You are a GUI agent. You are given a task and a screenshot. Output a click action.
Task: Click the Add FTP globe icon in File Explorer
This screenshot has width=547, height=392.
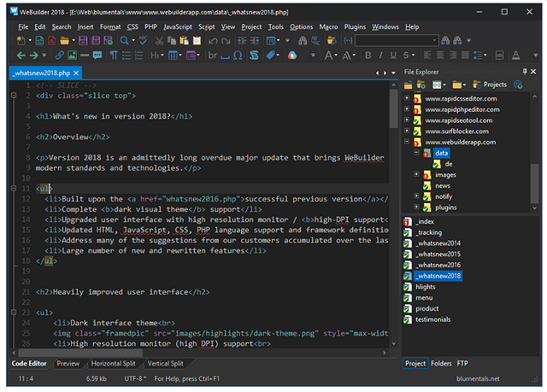coord(518,85)
